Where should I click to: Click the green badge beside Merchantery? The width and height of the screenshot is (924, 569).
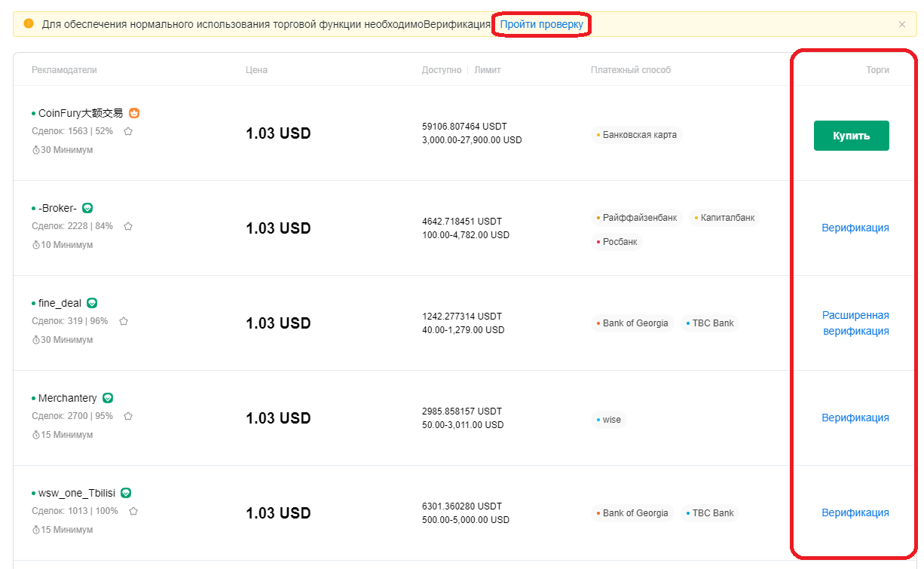108,398
